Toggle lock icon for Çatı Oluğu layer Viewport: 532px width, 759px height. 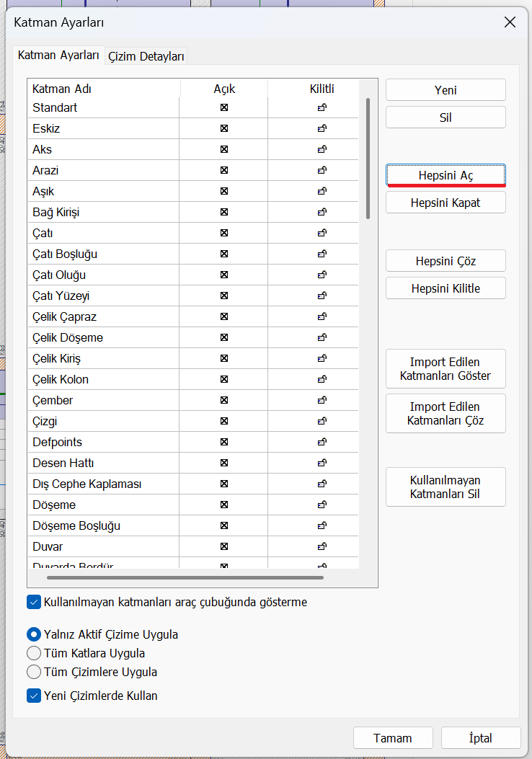coord(322,275)
